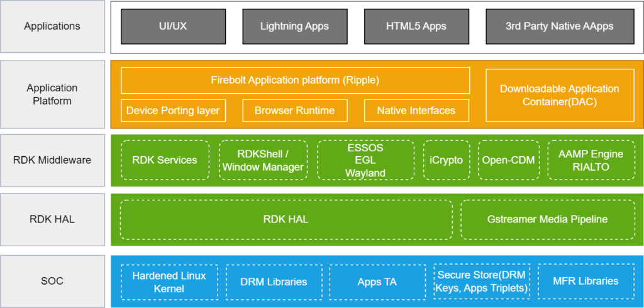The height and width of the screenshot is (308, 644).
Task: Click the Applications layer label
Action: point(52,26)
